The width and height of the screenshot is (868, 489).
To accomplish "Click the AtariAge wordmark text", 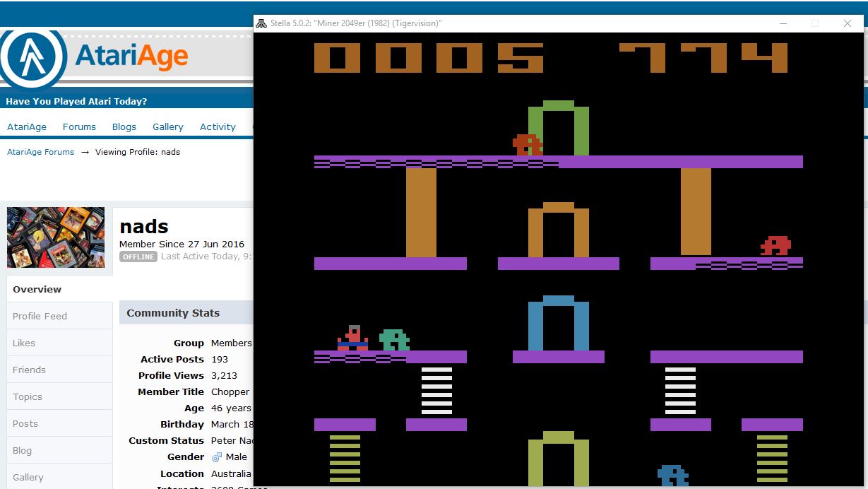I will [x=131, y=56].
